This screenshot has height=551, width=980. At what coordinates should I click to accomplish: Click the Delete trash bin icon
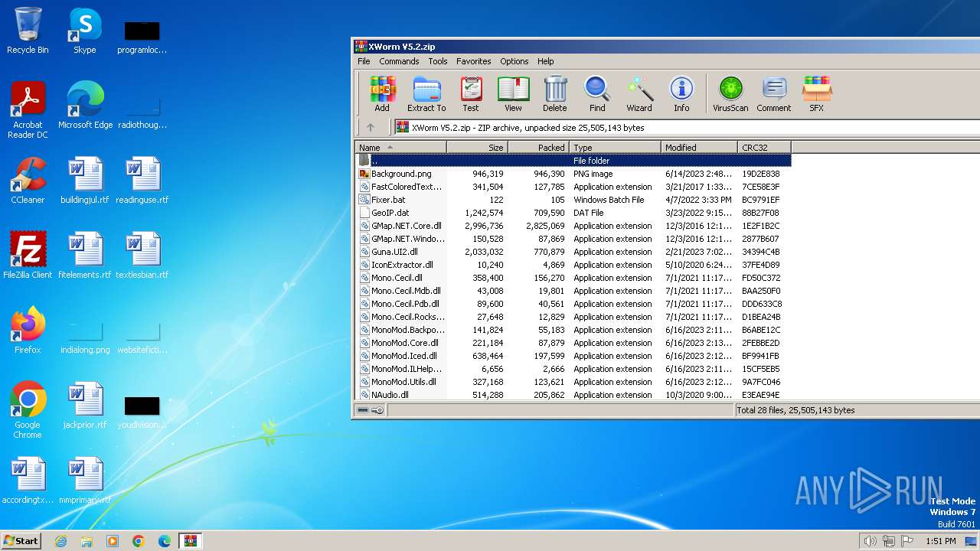pos(555,94)
